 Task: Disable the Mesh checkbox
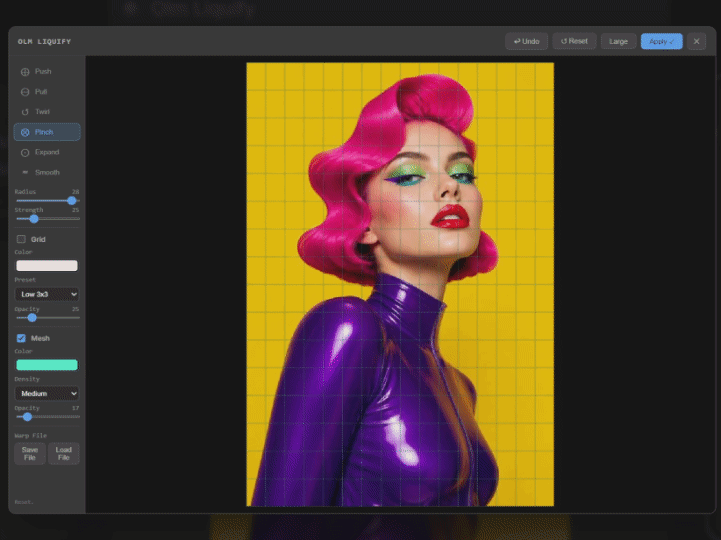[x=21, y=338]
